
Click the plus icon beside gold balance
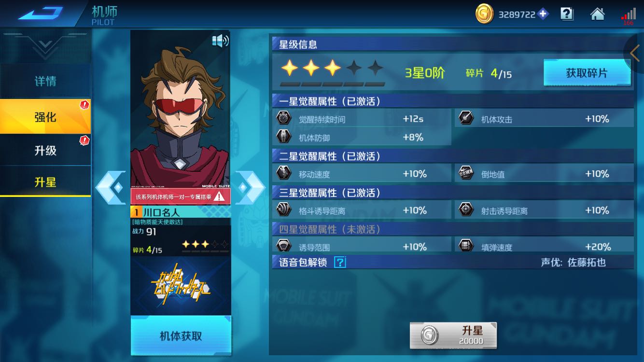[543, 14]
